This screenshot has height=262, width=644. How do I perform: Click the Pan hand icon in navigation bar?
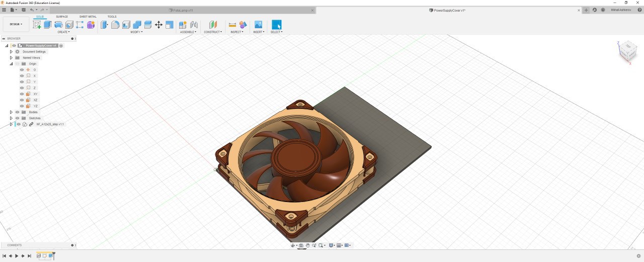(x=307, y=245)
